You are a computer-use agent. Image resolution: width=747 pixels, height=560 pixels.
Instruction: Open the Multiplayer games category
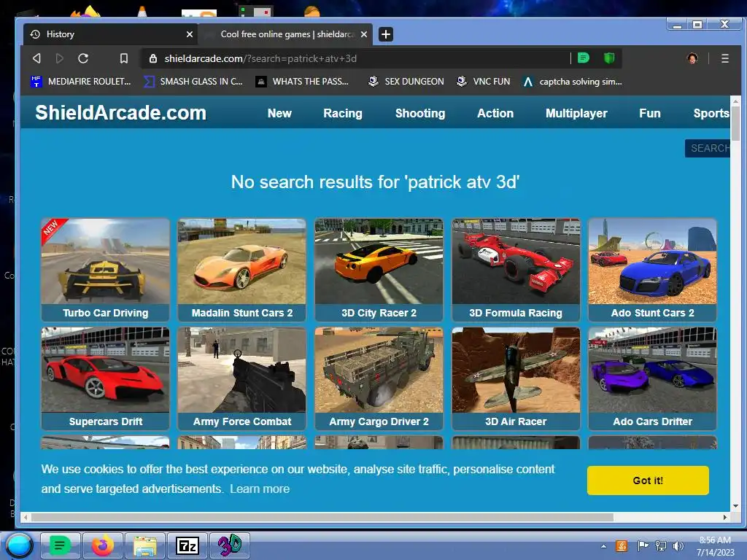576,113
